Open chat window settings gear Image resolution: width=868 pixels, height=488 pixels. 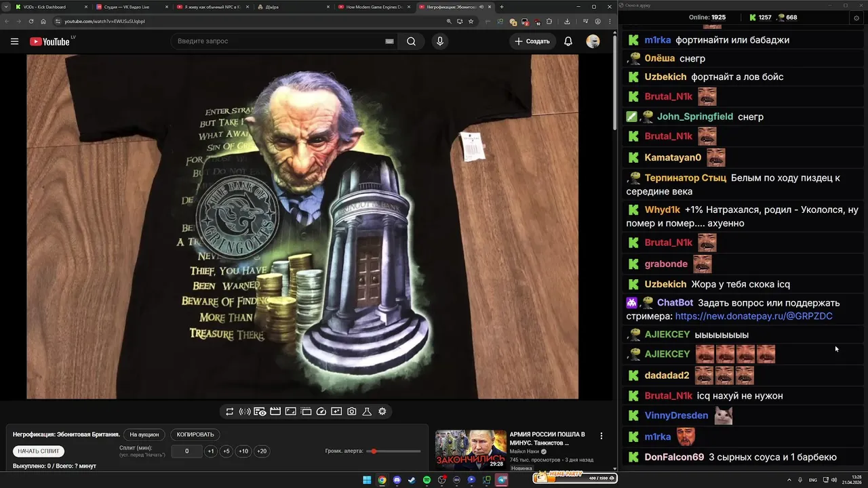pos(856,18)
